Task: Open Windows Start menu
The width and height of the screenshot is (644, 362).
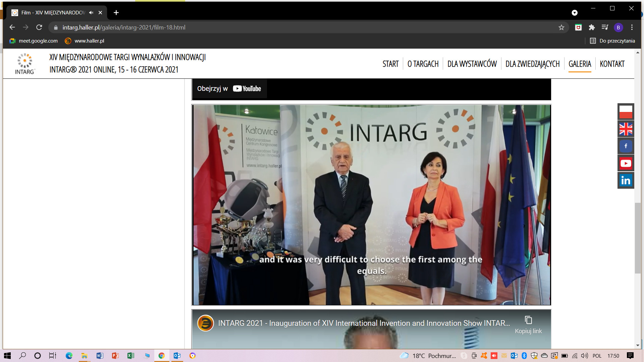Action: pyautogui.click(x=7, y=356)
